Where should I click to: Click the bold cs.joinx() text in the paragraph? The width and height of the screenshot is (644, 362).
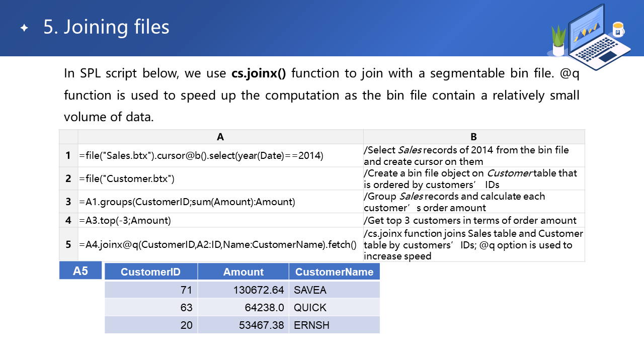click(x=259, y=73)
